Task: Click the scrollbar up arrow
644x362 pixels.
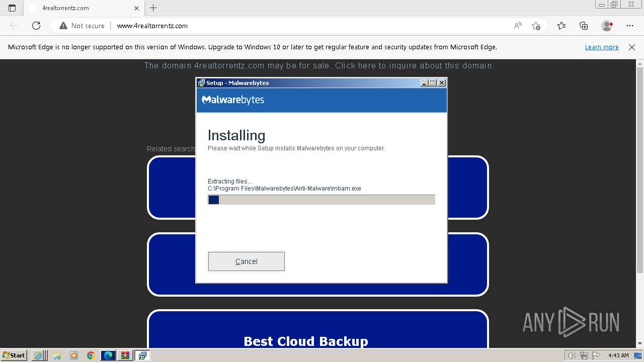Action: coord(640,63)
